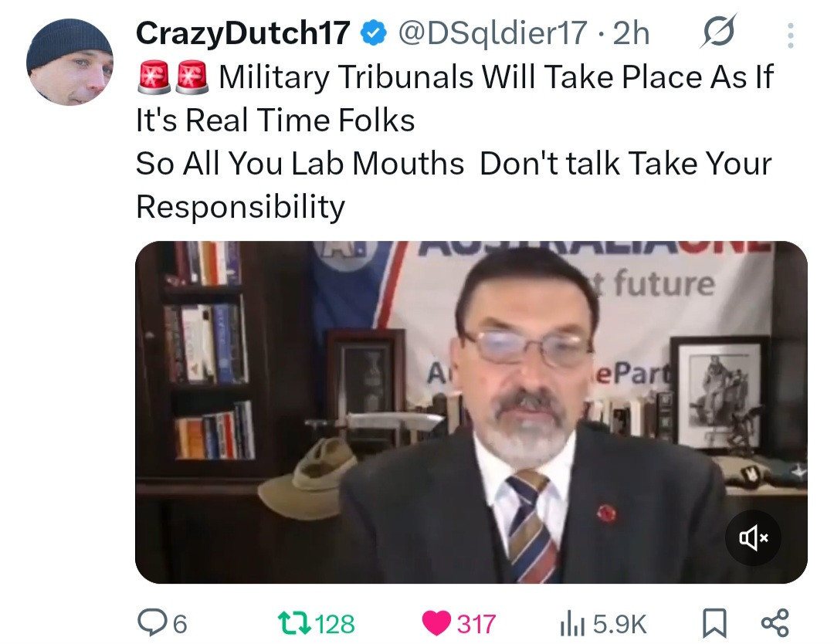
Task: Click the blue verified badge
Action: click(374, 33)
